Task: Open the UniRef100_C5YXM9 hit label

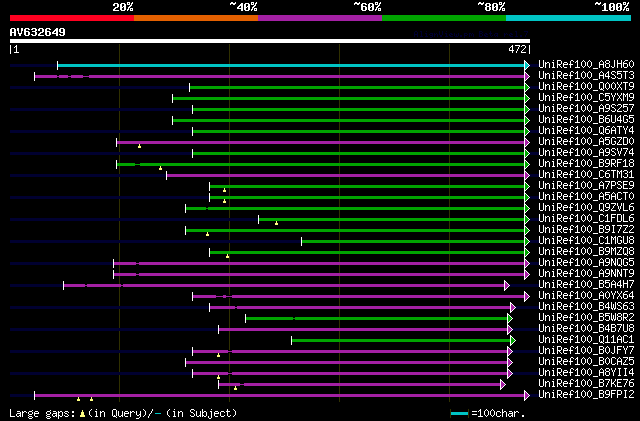Action: click(586, 98)
